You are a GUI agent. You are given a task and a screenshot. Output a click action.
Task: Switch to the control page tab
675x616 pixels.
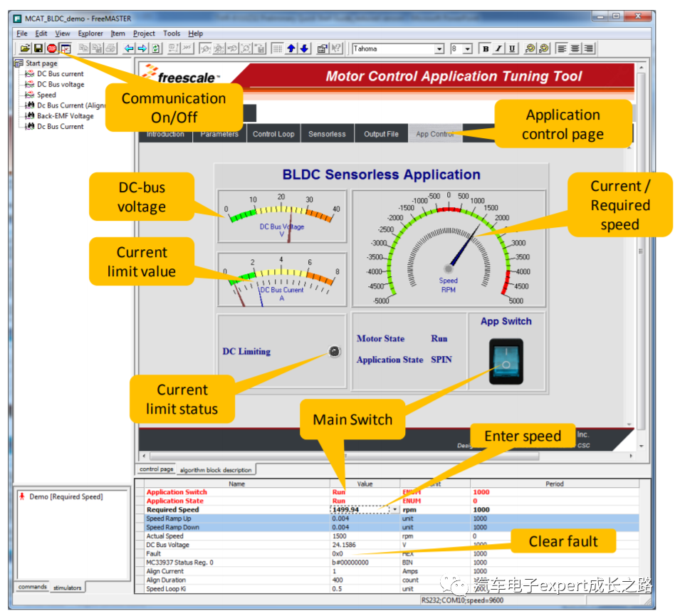point(156,469)
